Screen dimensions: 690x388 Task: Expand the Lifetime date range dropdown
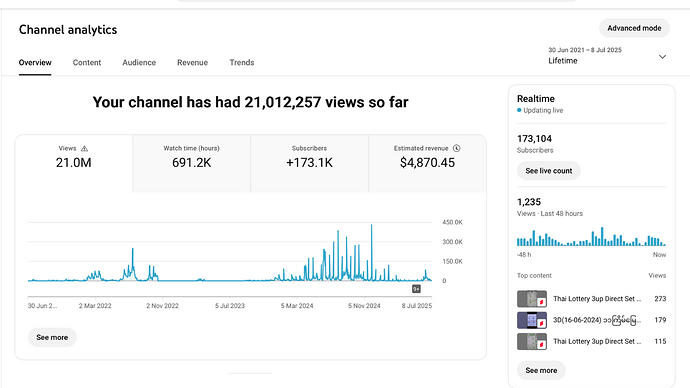click(607, 56)
